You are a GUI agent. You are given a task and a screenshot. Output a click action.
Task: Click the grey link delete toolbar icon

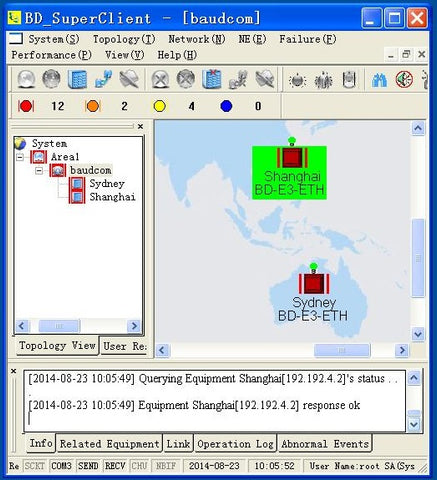click(x=238, y=79)
